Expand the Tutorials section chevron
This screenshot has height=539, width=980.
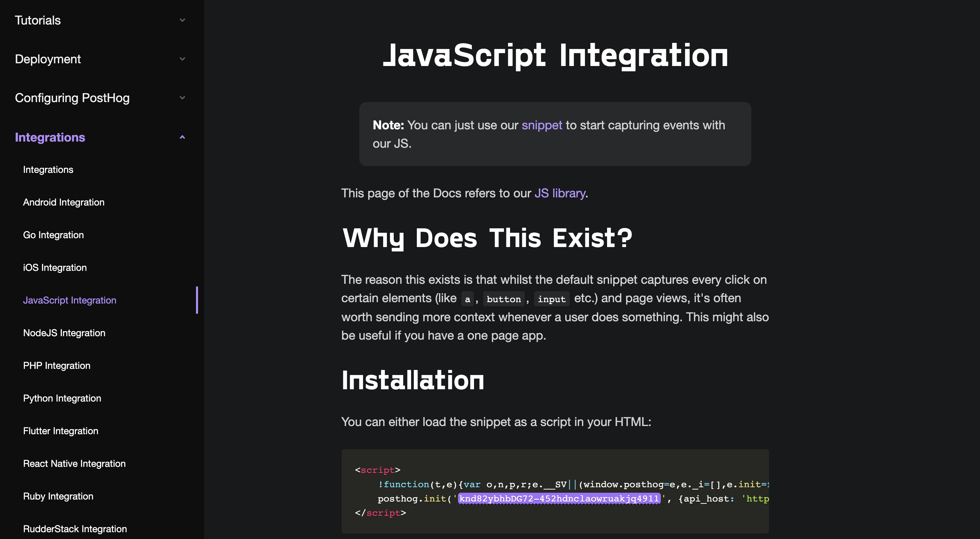pyautogui.click(x=182, y=20)
